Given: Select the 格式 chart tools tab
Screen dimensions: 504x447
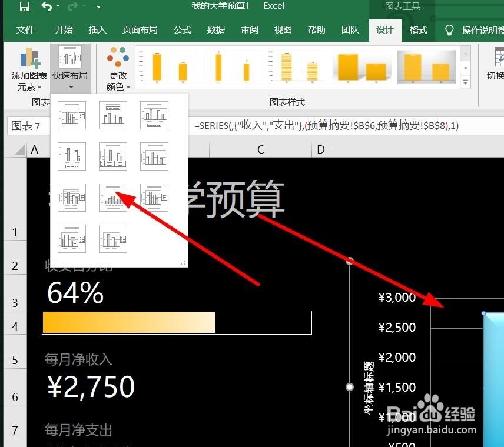Looking at the screenshot, I should click(418, 30).
